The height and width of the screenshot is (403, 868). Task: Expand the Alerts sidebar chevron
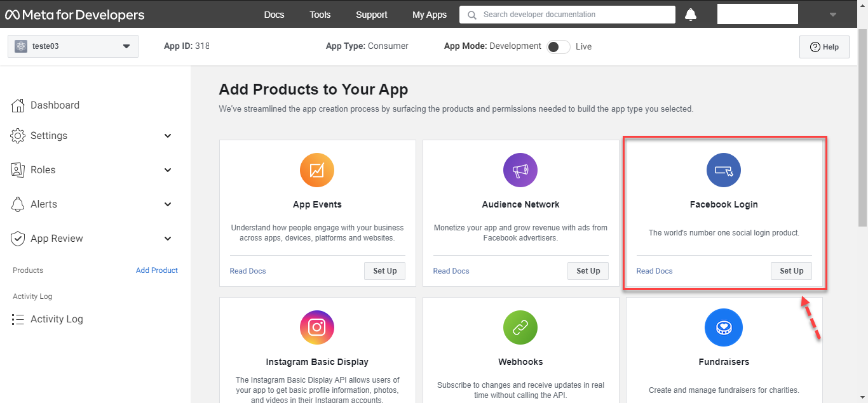coord(168,204)
